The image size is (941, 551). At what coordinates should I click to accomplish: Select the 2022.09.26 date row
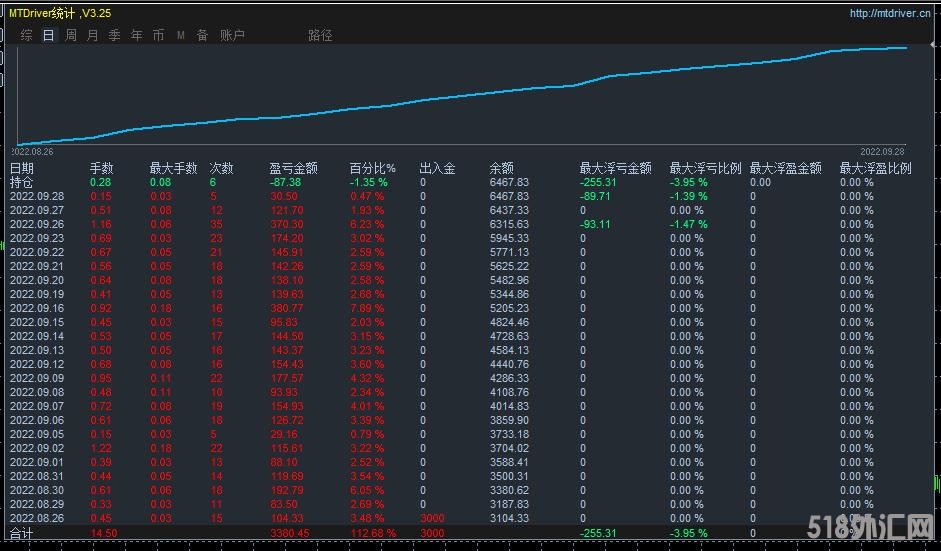tap(37, 224)
